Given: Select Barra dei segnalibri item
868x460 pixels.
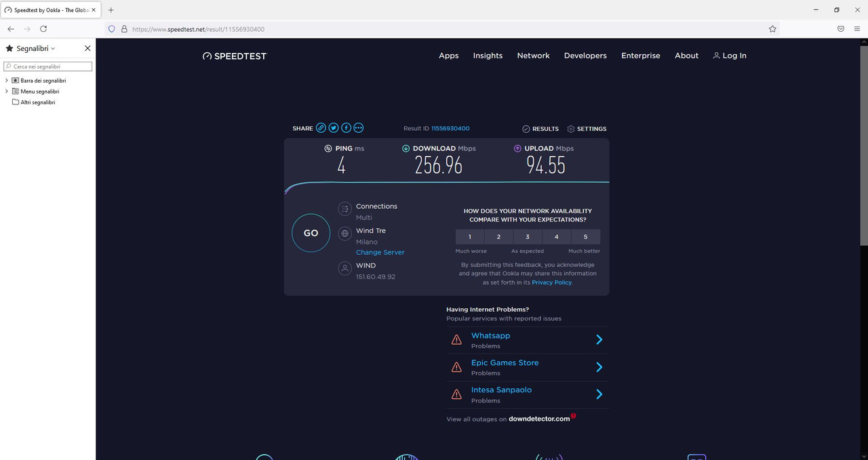Looking at the screenshot, I should (43, 81).
